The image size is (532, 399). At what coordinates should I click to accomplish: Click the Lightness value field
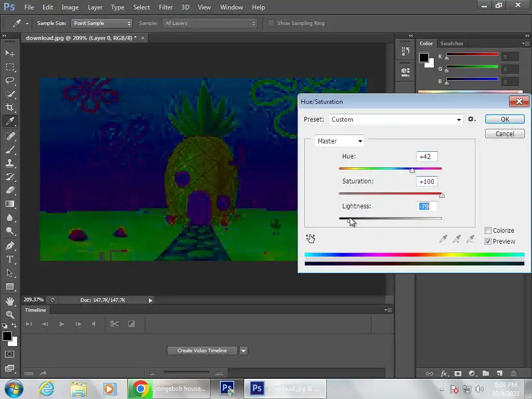pyautogui.click(x=427, y=206)
